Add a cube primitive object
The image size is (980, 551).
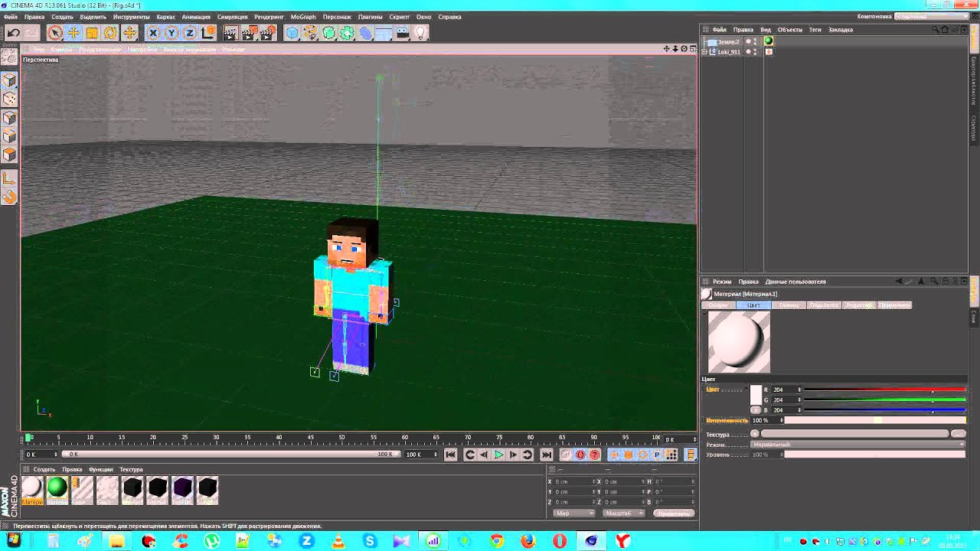point(292,33)
